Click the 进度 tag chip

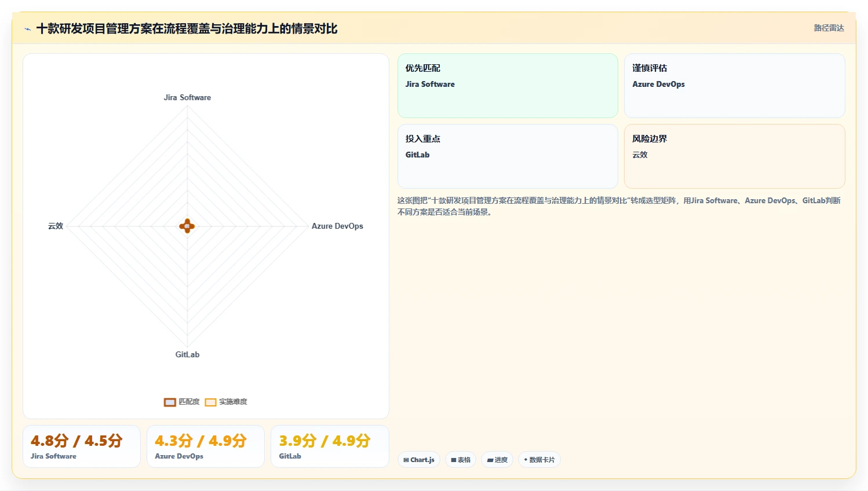tap(497, 460)
